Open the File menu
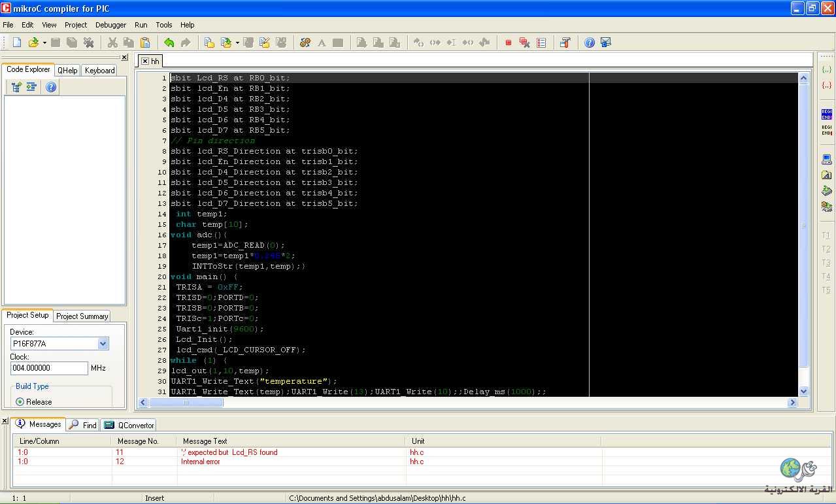 8,25
